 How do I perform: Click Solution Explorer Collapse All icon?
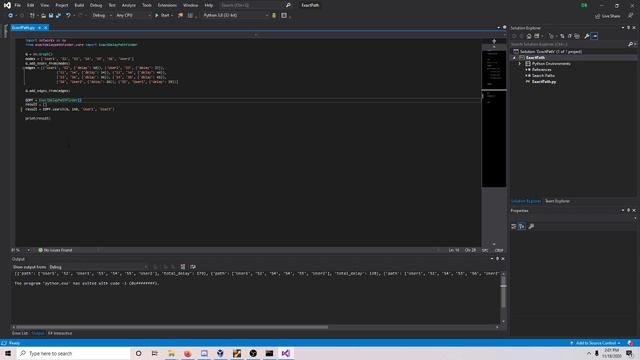point(569,36)
